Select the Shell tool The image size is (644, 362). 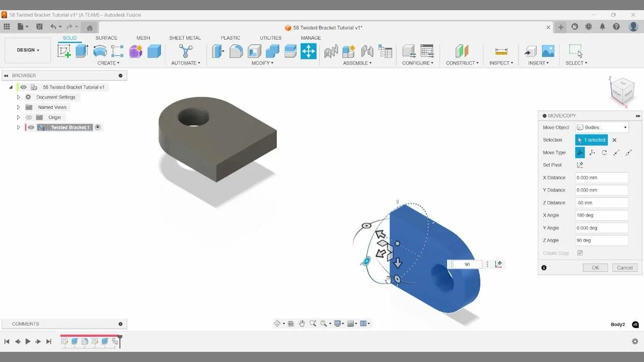point(254,51)
